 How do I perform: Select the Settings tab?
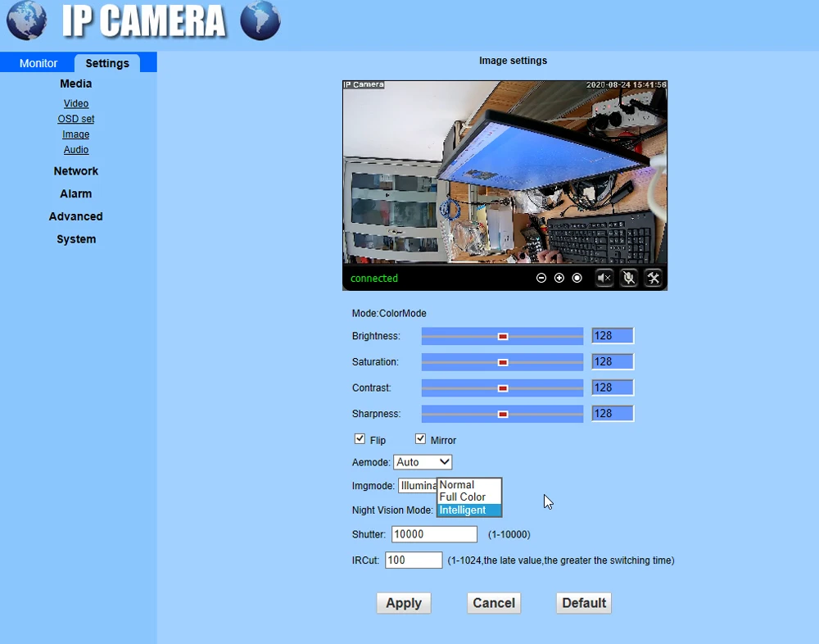point(107,63)
